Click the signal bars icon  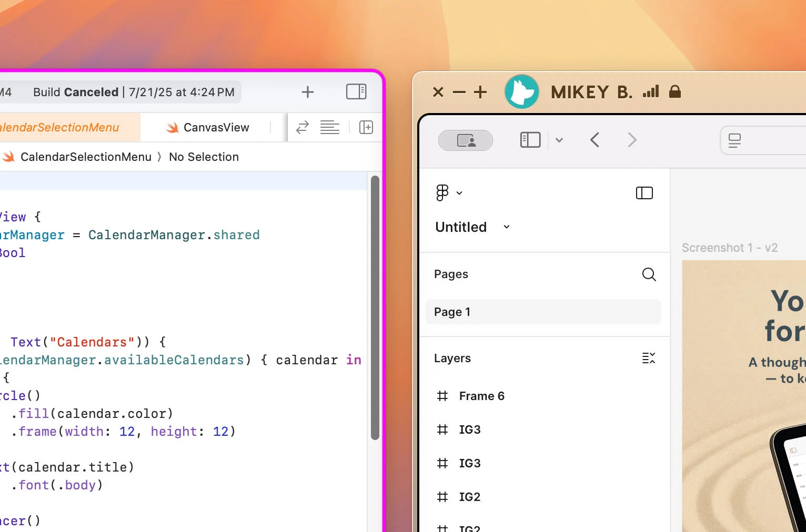tap(651, 92)
